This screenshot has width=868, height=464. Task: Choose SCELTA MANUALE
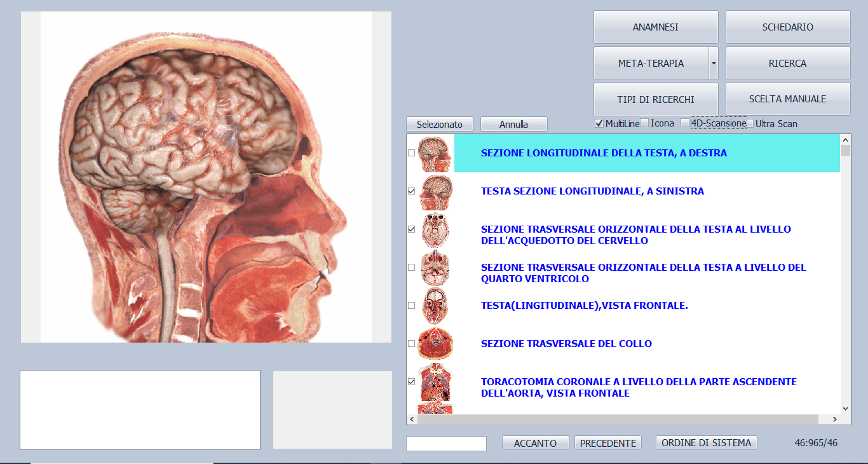(x=788, y=99)
